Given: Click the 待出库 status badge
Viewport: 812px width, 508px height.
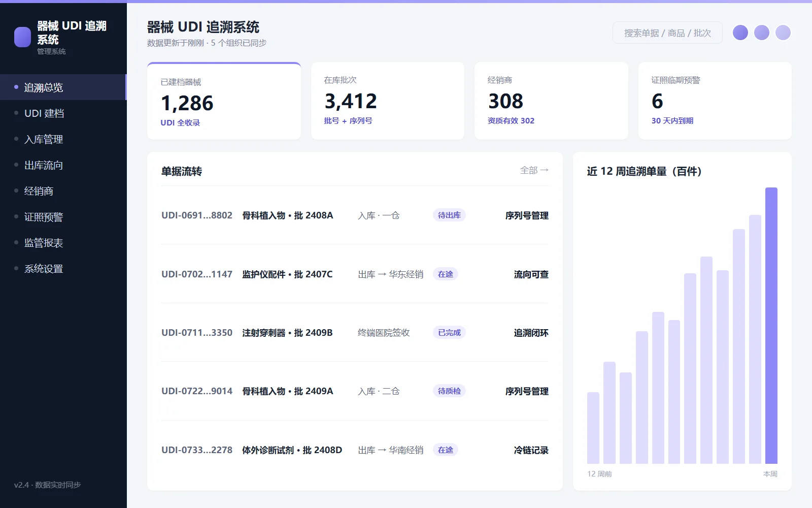Looking at the screenshot, I should pyautogui.click(x=449, y=215).
